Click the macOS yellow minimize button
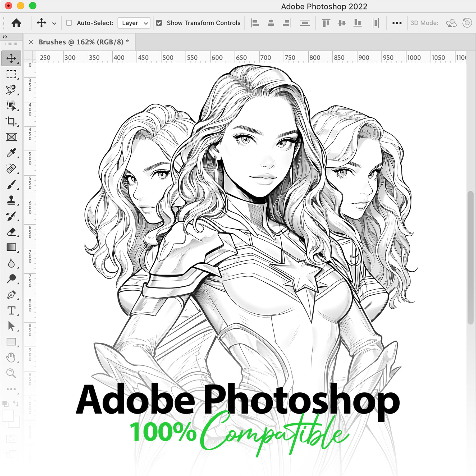This screenshot has width=476, height=476. pyautogui.click(x=21, y=6)
